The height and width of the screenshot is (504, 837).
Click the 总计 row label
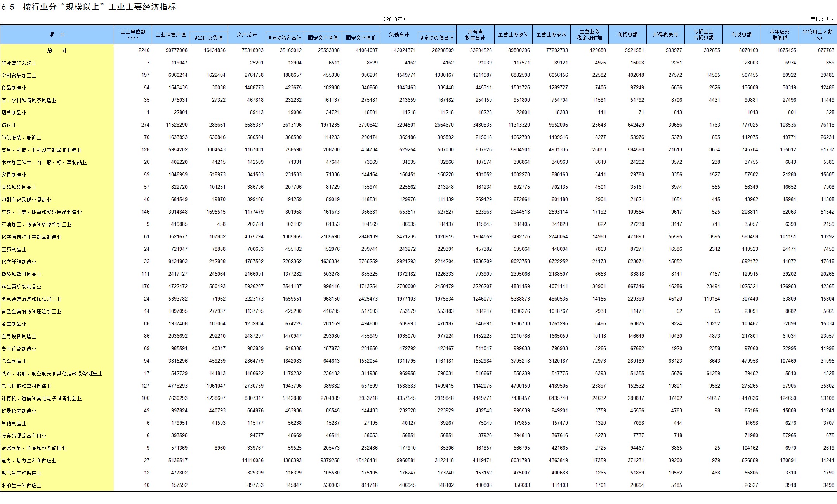[x=57, y=50]
